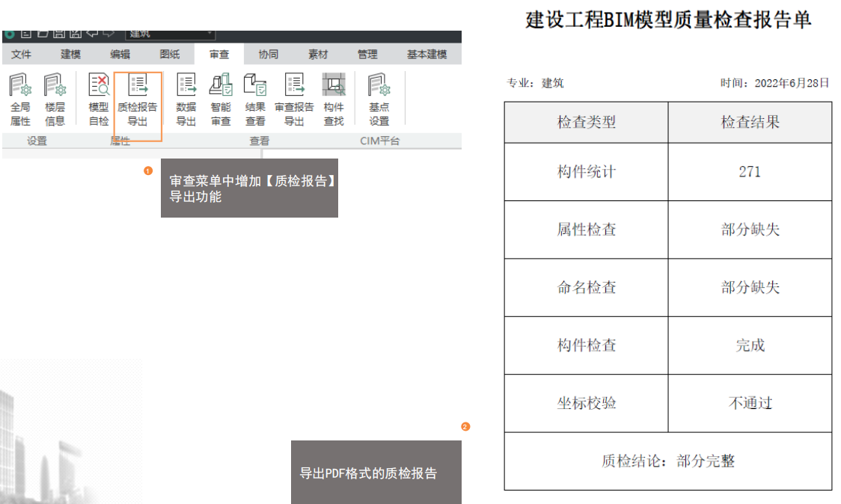Viewport: 841px width, 504px height.
Task: Open the 管理 ribbon tab
Action: (x=367, y=55)
